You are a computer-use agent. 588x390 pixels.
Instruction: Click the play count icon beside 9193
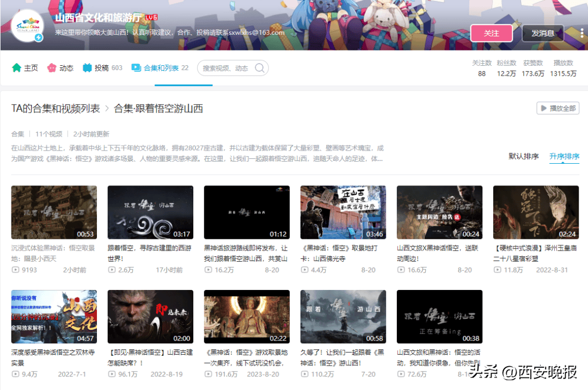click(x=15, y=270)
